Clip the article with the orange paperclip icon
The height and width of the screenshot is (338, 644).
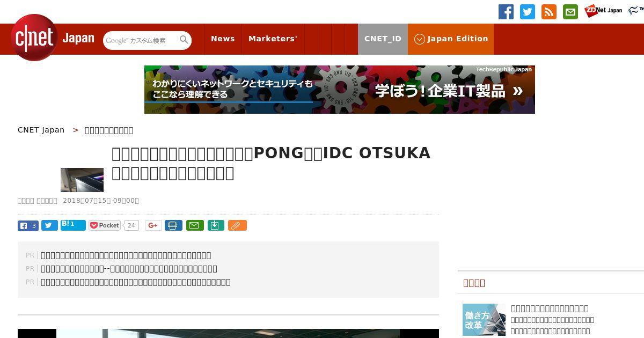point(237,225)
